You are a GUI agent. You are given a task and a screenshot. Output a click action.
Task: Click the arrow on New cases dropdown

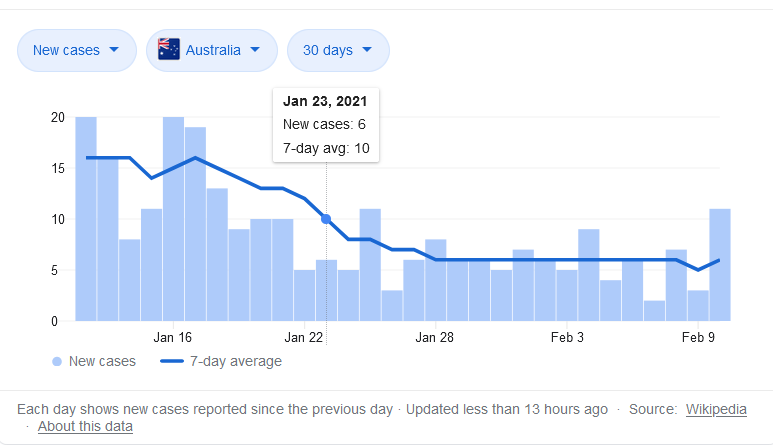114,50
